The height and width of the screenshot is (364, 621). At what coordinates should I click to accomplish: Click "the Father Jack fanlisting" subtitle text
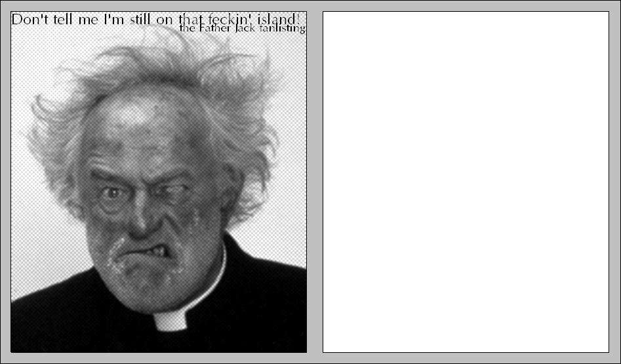(242, 29)
